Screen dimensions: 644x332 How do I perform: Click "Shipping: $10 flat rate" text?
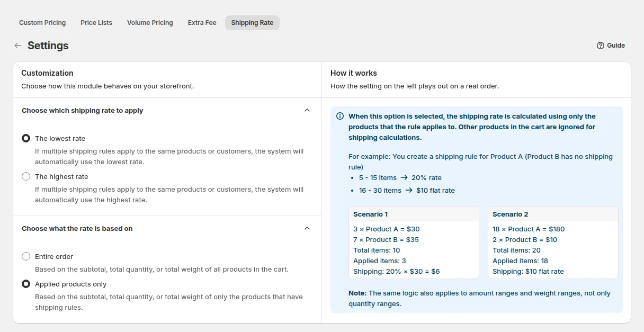[x=528, y=272]
